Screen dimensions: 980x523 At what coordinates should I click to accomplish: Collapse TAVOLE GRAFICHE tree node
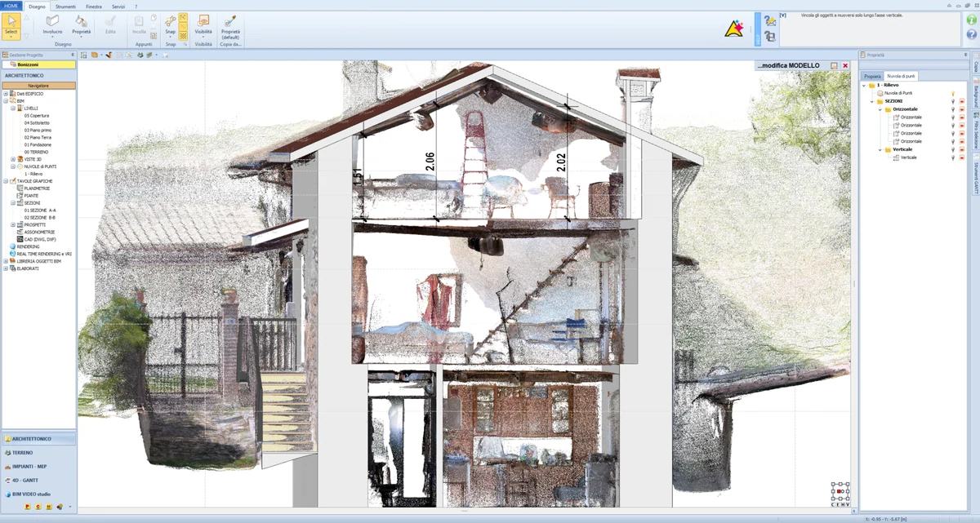tap(6, 181)
